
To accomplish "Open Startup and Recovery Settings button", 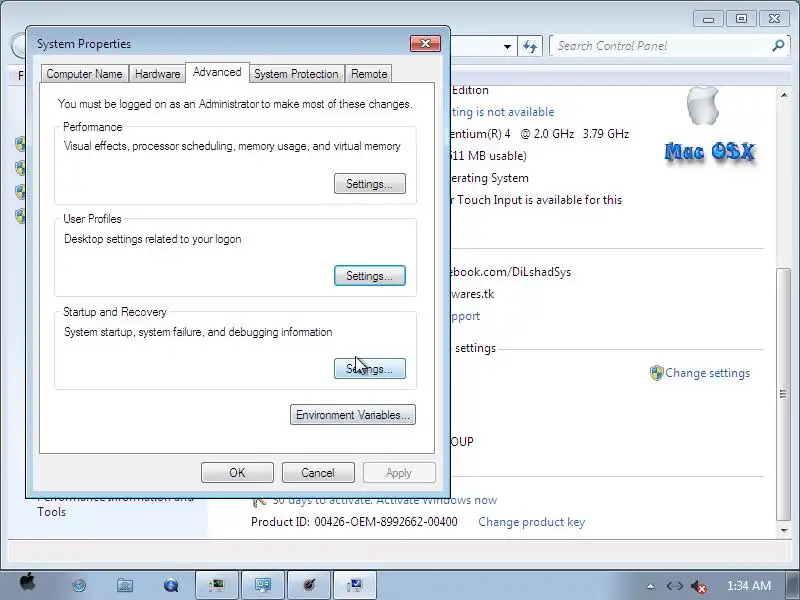I will pyautogui.click(x=370, y=368).
